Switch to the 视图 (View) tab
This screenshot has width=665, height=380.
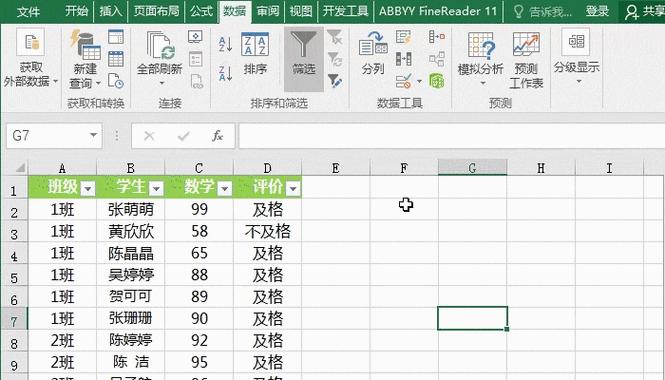(x=301, y=11)
